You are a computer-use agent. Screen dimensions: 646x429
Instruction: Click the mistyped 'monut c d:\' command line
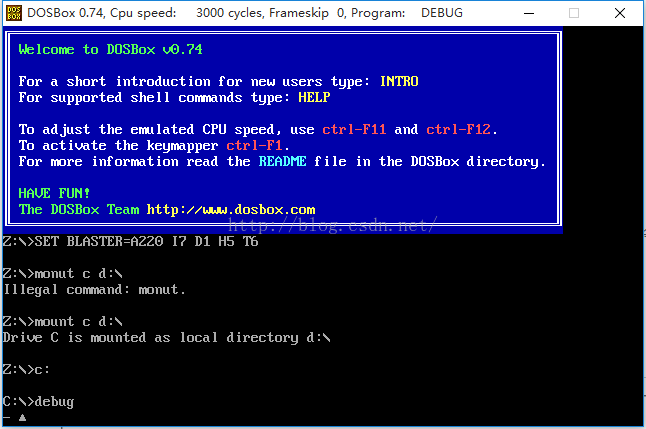pos(63,274)
